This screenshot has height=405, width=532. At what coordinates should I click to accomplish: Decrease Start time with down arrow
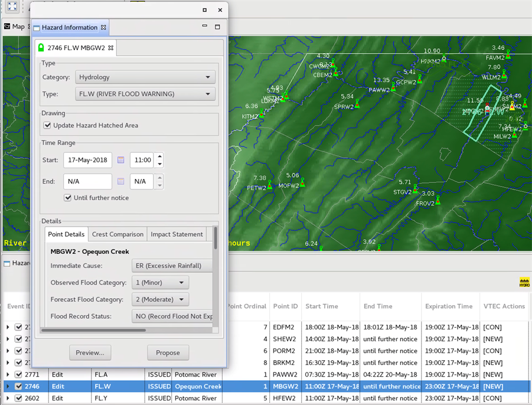[159, 164]
